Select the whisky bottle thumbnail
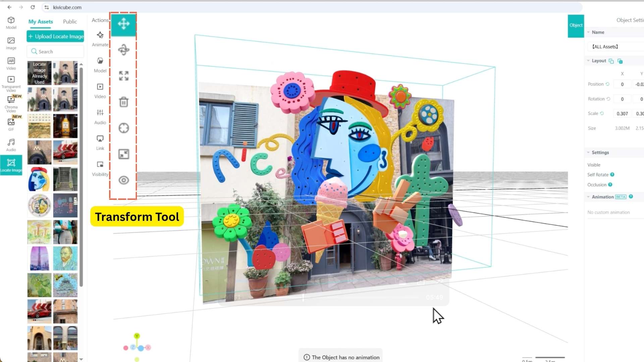 [65, 126]
